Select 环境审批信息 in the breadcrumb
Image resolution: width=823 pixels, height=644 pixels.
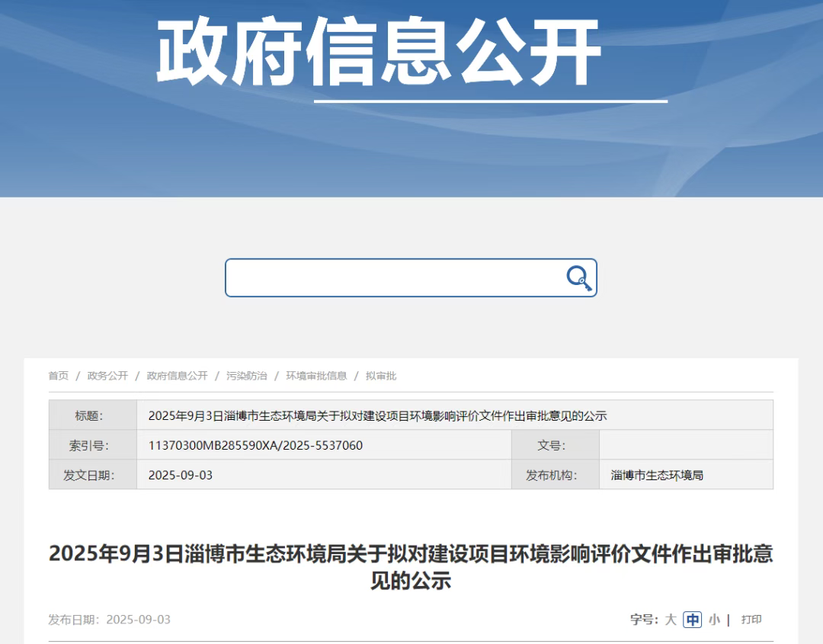pyautogui.click(x=316, y=376)
